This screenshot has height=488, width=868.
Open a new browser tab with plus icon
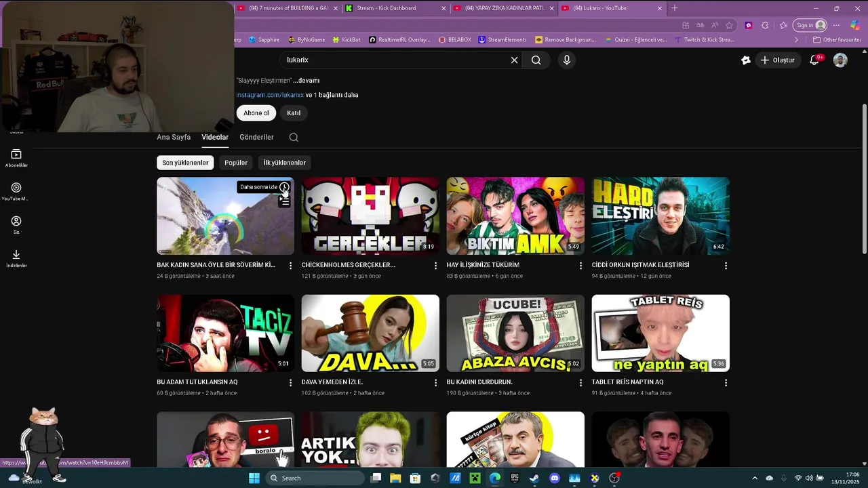point(674,8)
